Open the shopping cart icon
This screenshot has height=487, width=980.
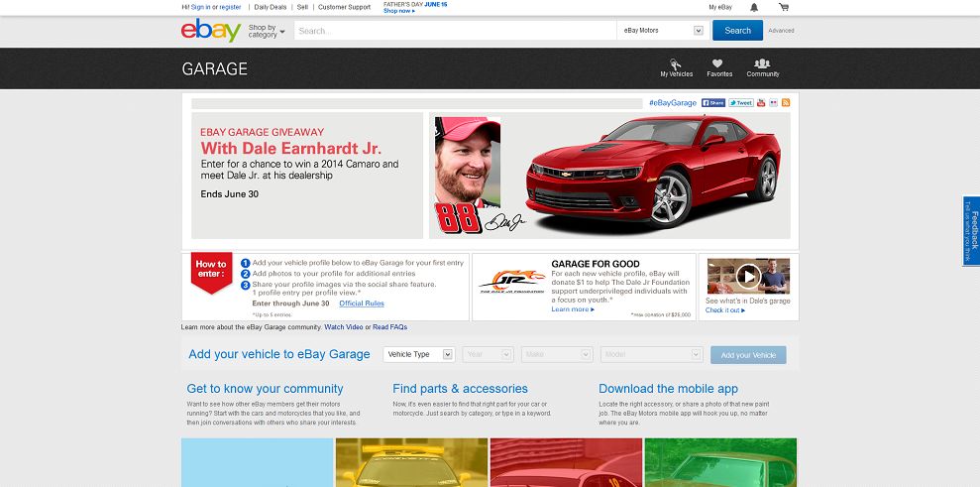click(783, 8)
